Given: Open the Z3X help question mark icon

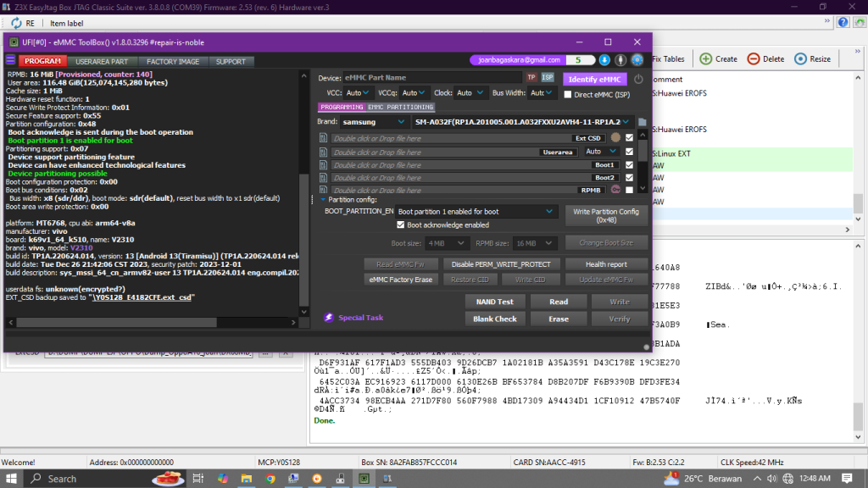Looking at the screenshot, I should coord(843,23).
